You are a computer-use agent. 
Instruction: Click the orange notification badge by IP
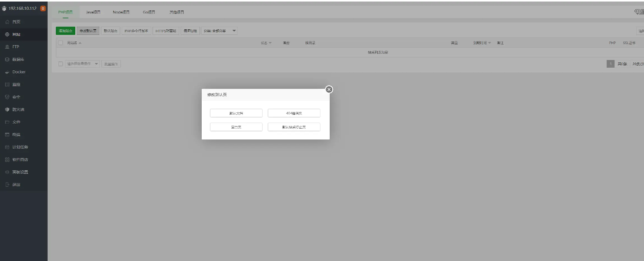tap(43, 8)
